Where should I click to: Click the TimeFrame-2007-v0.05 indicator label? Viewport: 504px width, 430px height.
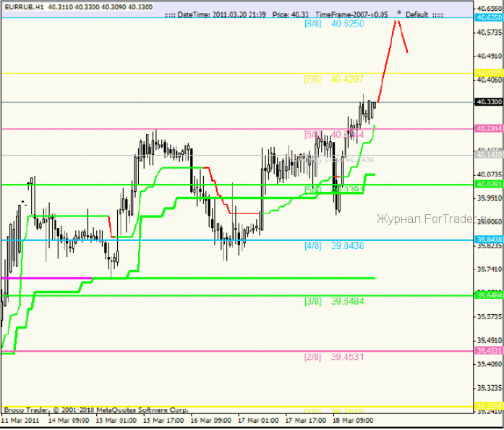coord(351,14)
